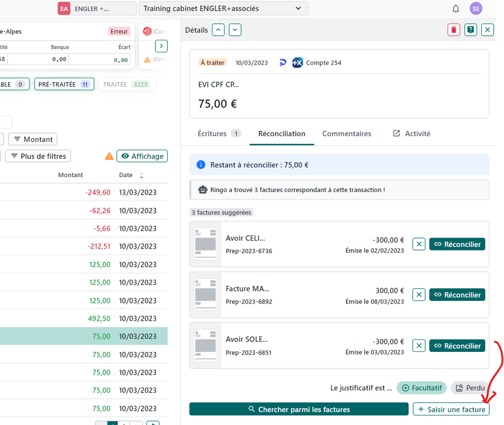Open the Training cabinet ENGLER+associés dropdown
The height and width of the screenshot is (425, 504).
click(223, 9)
